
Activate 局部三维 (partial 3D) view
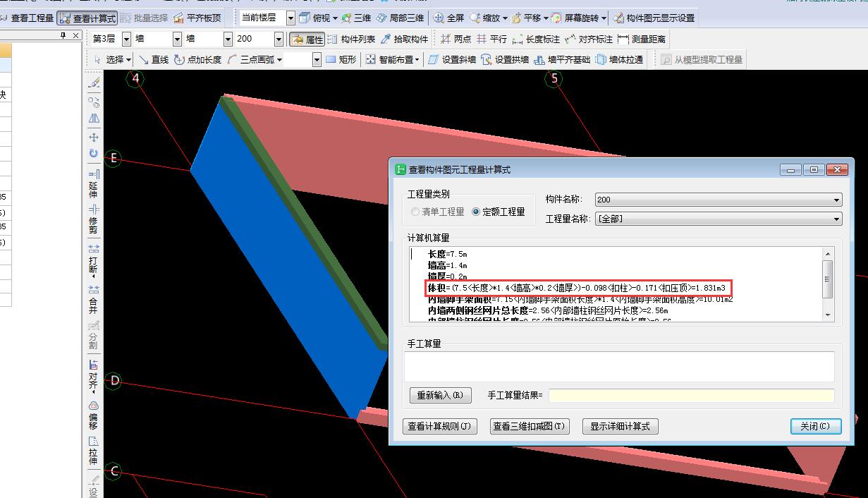[x=400, y=18]
